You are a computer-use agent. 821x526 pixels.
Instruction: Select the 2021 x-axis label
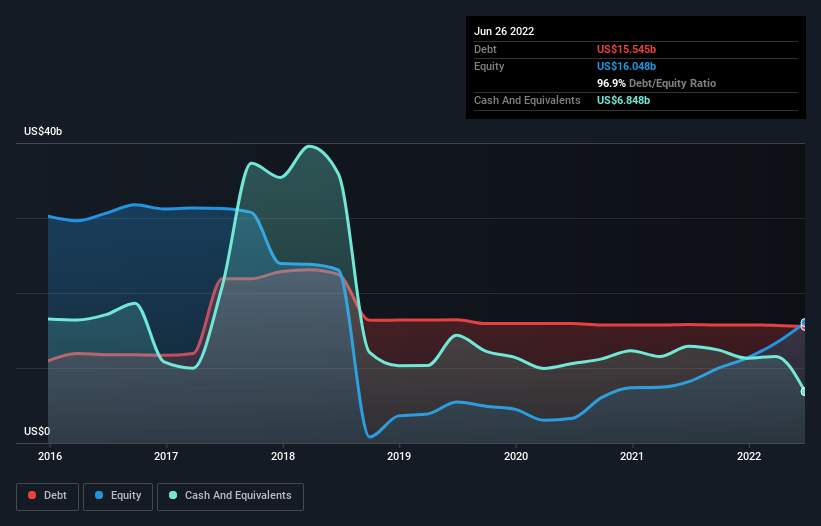632,456
